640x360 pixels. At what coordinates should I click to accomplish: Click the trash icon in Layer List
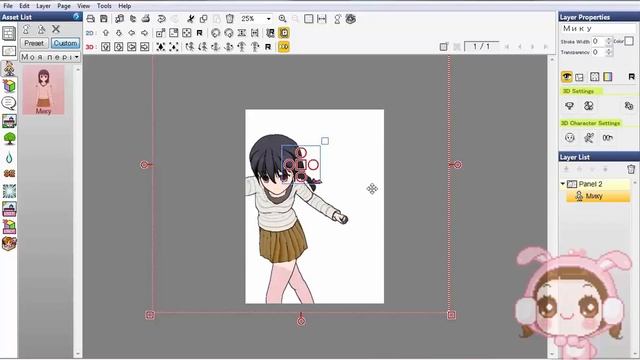point(631,169)
